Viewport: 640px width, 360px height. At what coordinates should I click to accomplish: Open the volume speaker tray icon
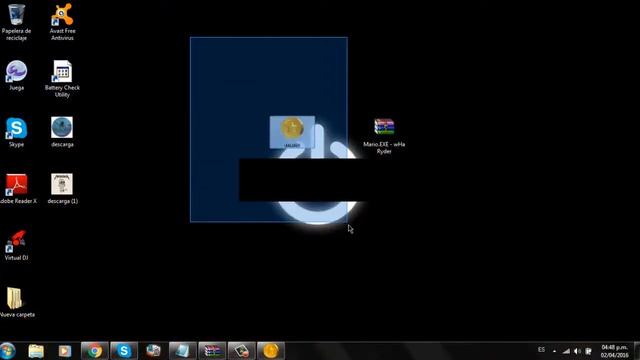coord(577,351)
